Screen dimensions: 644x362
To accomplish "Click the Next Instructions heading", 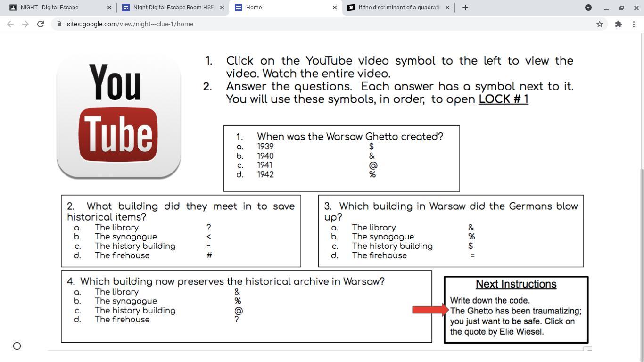I will click(x=516, y=284).
